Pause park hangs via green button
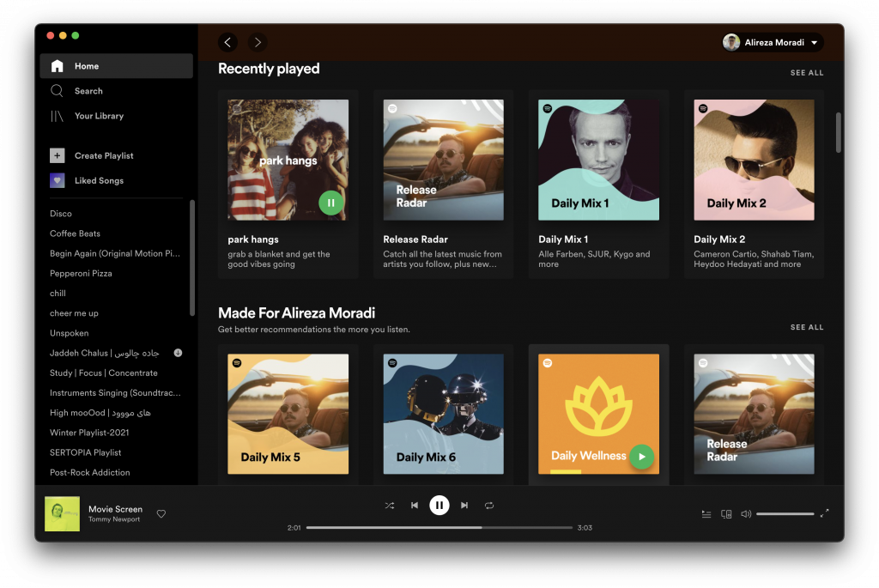Screen dimensions: 879x588 (x=330, y=203)
